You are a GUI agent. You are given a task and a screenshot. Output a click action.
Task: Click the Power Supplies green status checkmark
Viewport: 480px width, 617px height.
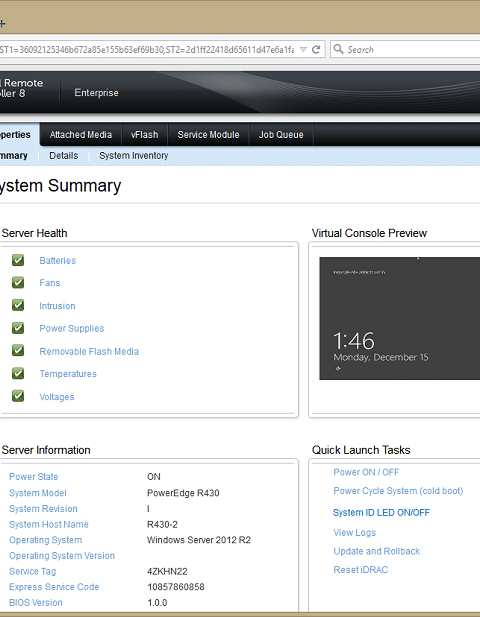click(18, 328)
